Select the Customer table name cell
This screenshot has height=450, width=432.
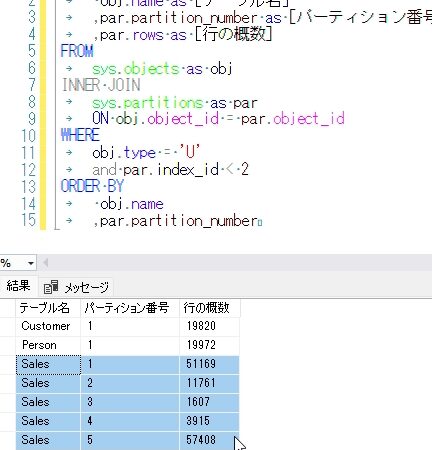pos(48,326)
